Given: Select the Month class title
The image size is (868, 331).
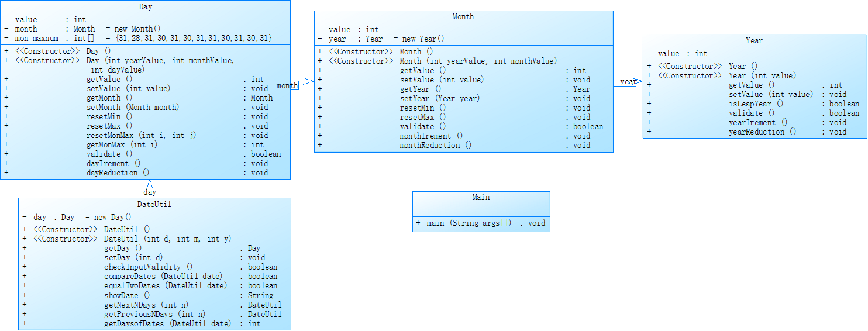Looking at the screenshot, I should (463, 17).
